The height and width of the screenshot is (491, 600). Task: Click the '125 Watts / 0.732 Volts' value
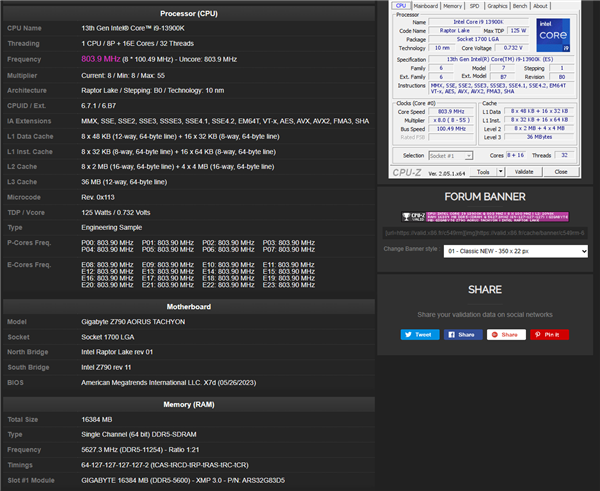click(x=116, y=212)
